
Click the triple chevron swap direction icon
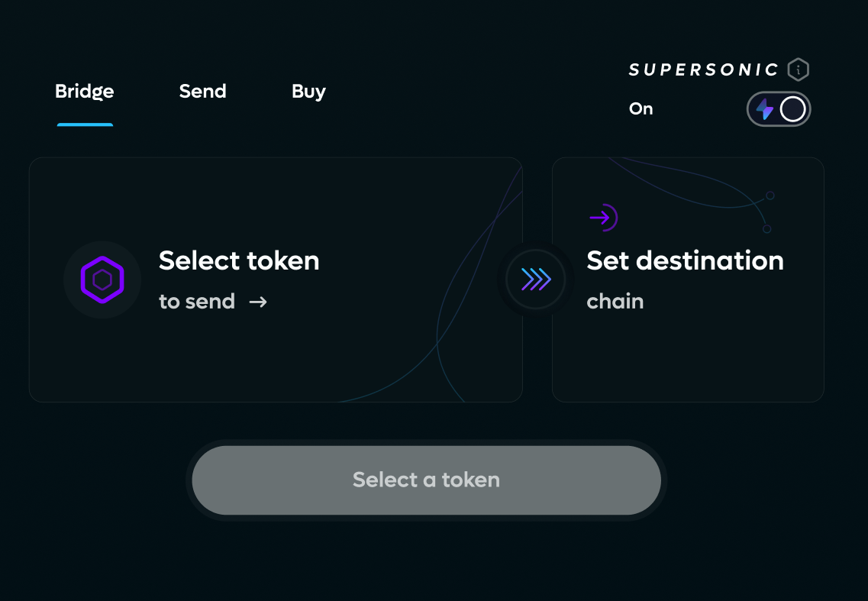tap(536, 279)
